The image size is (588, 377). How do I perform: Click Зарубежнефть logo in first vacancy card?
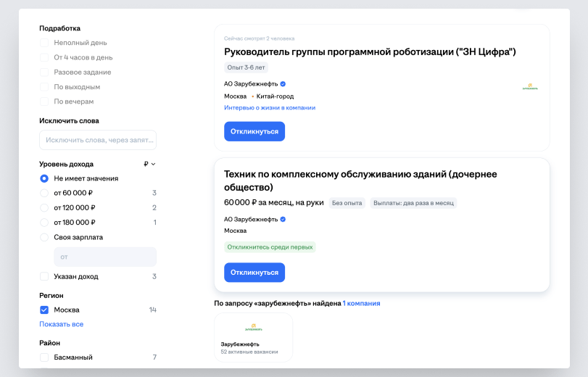[x=530, y=87]
